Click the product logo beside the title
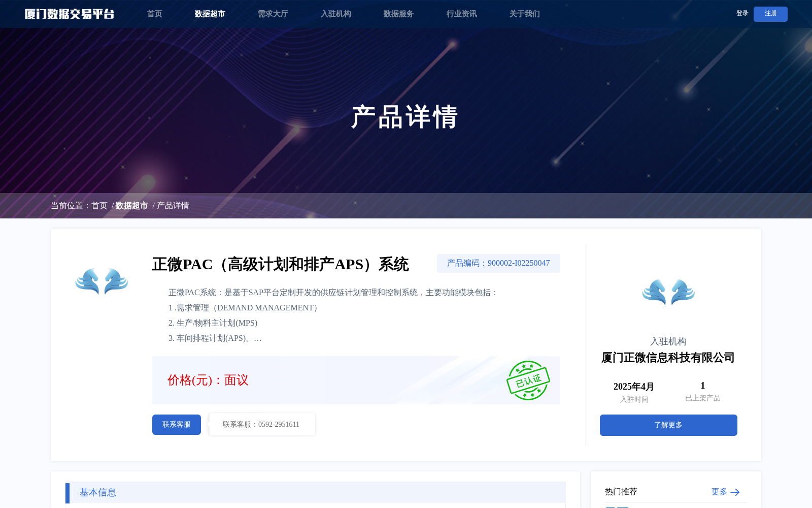812x508 pixels. 101,281
